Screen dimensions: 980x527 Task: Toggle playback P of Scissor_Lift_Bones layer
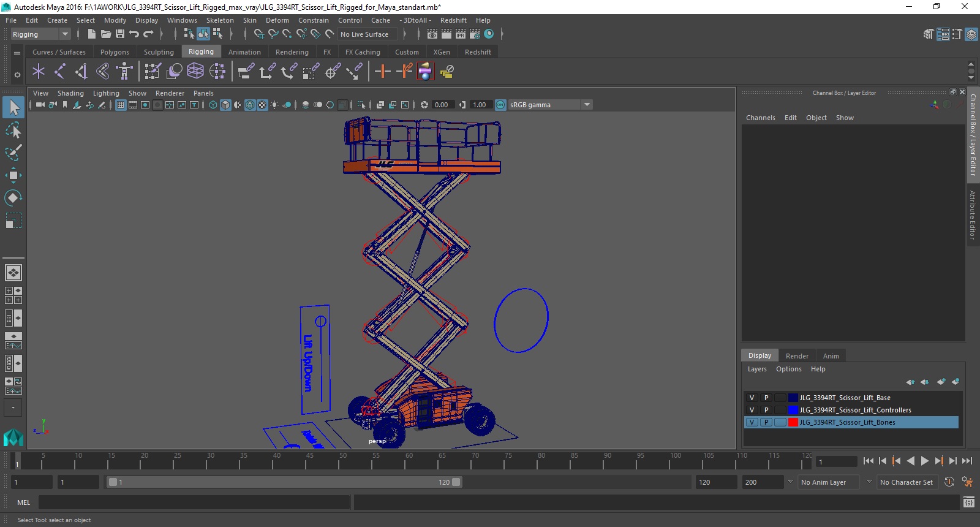[766, 422]
